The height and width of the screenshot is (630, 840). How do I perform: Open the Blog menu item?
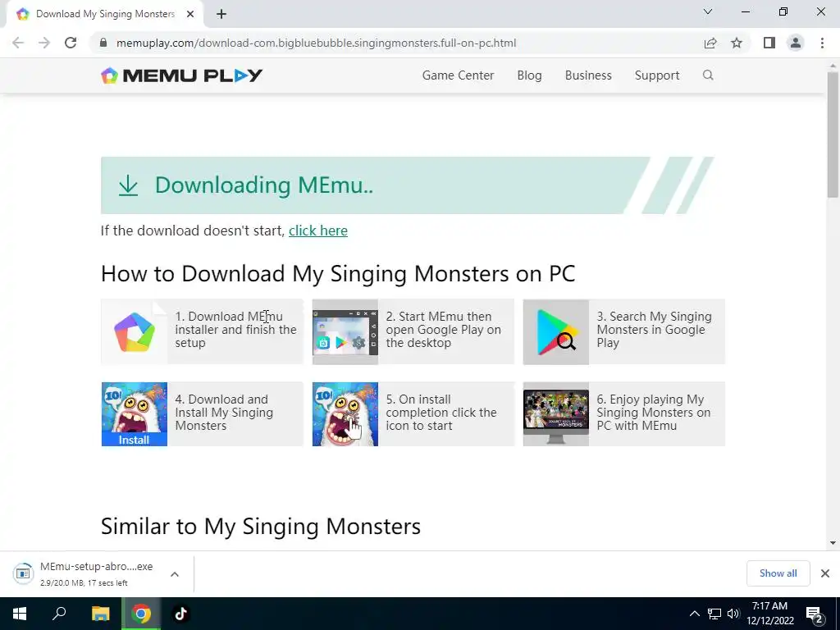[x=529, y=75]
